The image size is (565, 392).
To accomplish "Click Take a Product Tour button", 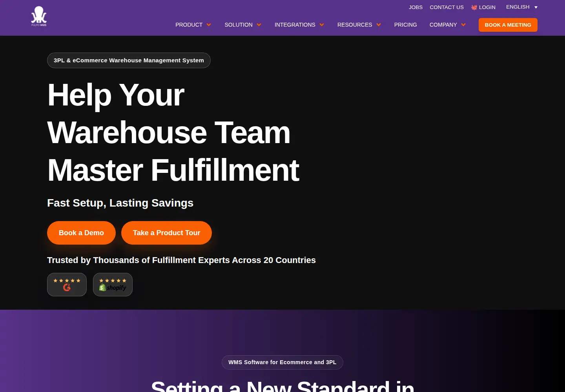I will pos(166,233).
